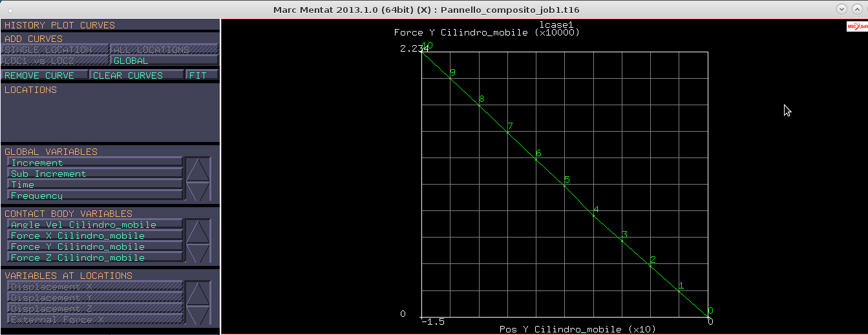Click the Y axis label Force Y Cilindro_mobile
This screenshot has height=335, width=868.
point(487,32)
